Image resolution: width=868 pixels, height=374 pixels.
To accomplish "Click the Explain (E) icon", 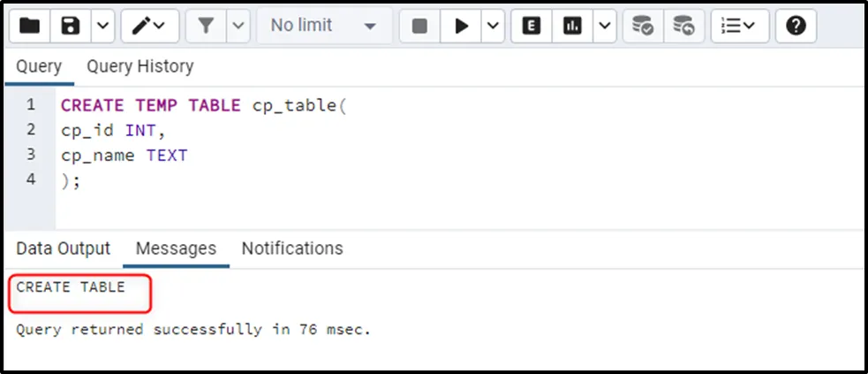I will click(x=531, y=27).
